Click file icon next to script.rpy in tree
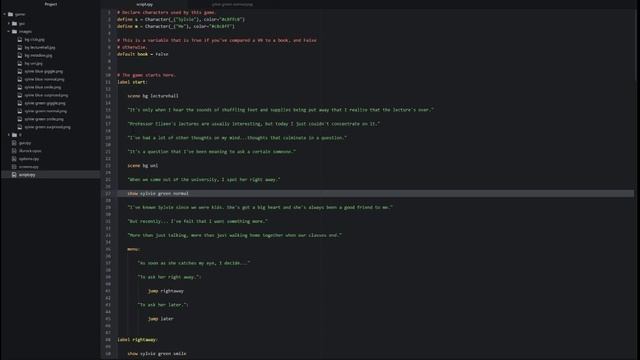The height and width of the screenshot is (360, 640). click(x=14, y=175)
